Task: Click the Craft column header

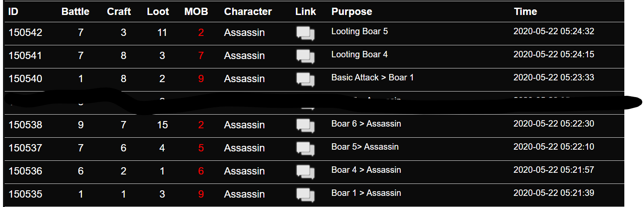Action: pos(119,12)
